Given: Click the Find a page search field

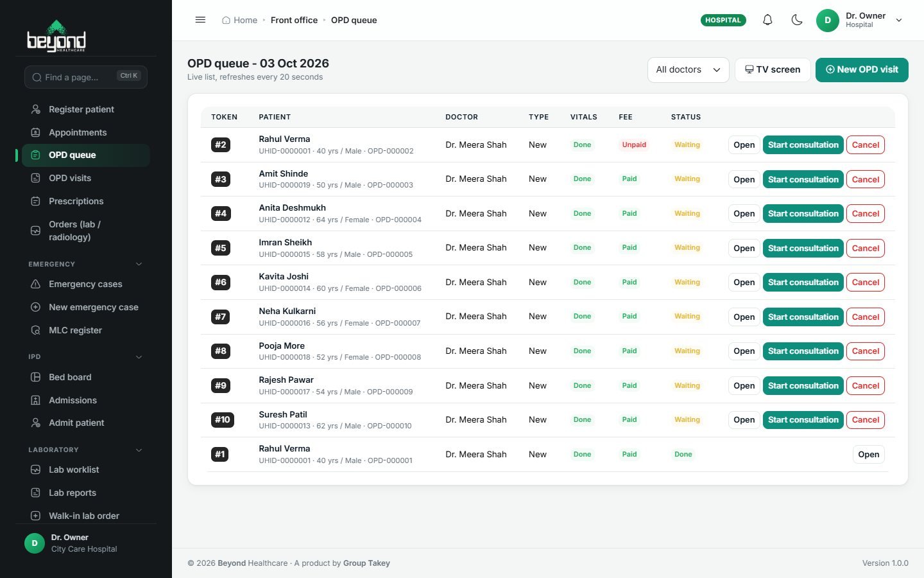Looking at the screenshot, I should [86, 77].
